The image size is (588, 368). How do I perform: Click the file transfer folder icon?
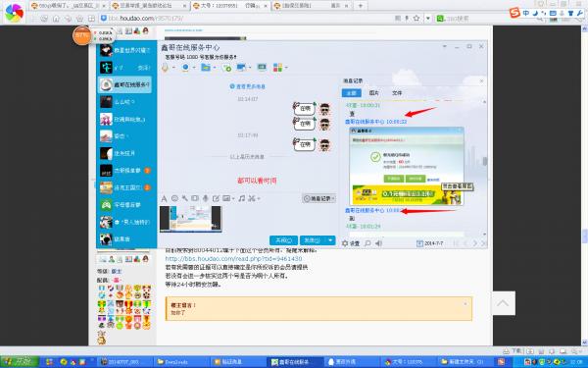205,68
